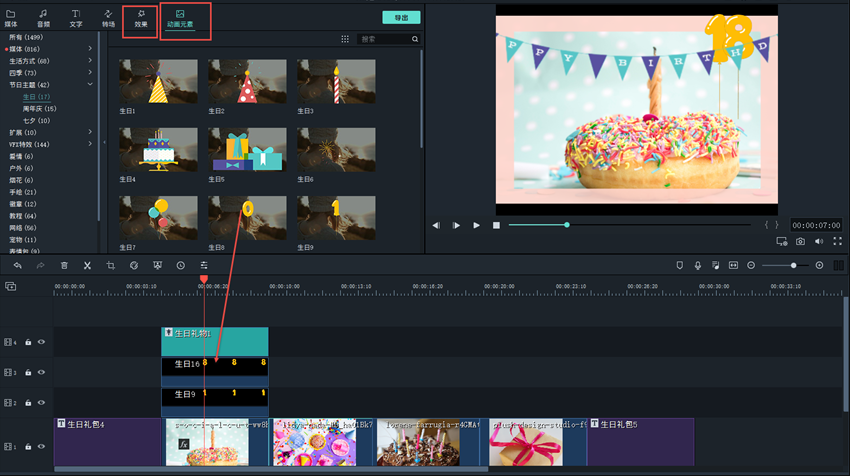Open the speed clock icon in toolbar
Screen dimensions: 850x476
coord(180,265)
